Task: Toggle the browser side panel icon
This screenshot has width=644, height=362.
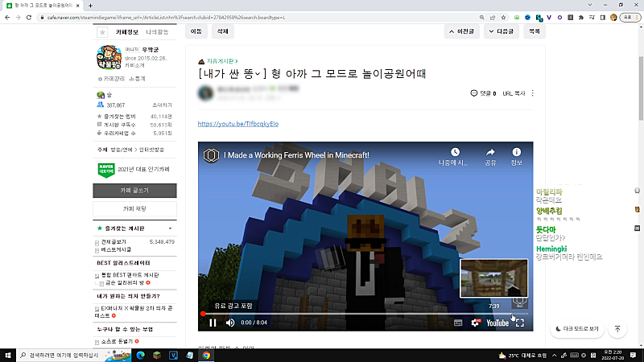Action: coord(602,18)
